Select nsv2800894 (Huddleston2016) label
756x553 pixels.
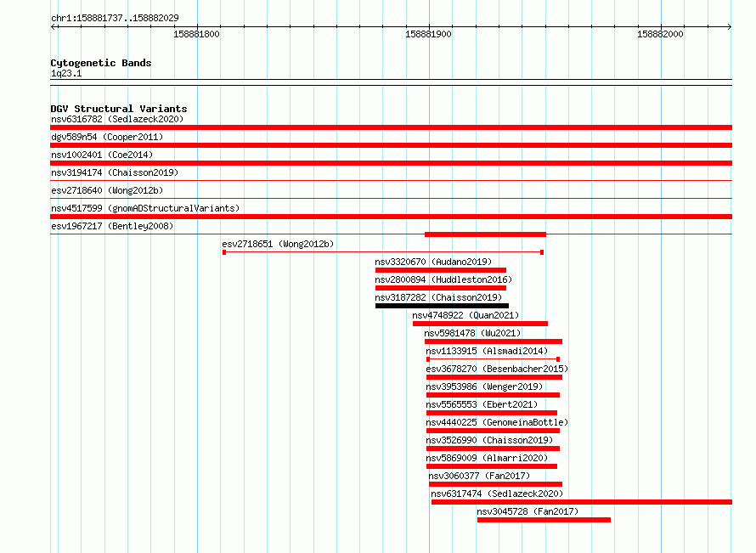point(443,279)
